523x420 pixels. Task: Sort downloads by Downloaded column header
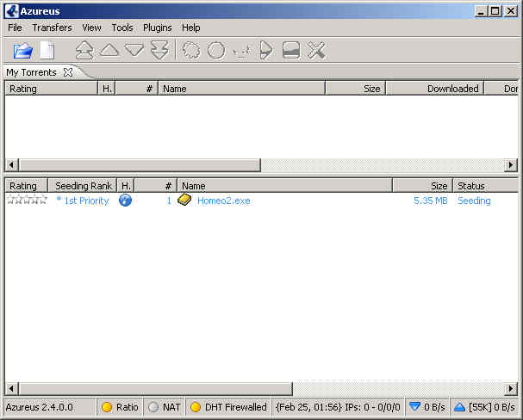pos(435,89)
